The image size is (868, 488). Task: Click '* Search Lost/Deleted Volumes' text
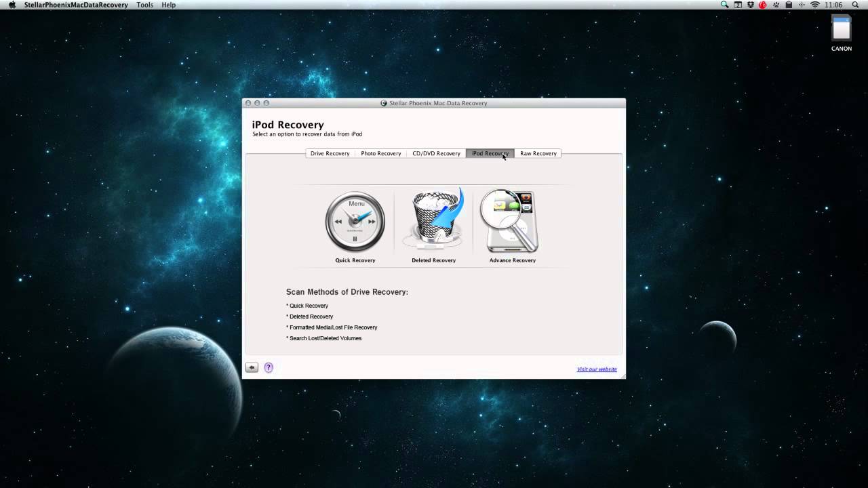(x=324, y=338)
